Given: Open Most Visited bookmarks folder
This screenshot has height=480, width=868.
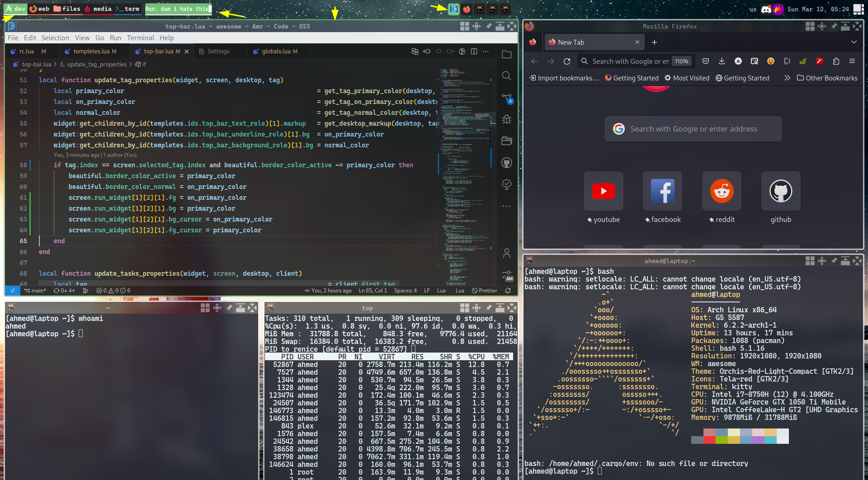Looking at the screenshot, I should point(687,78).
